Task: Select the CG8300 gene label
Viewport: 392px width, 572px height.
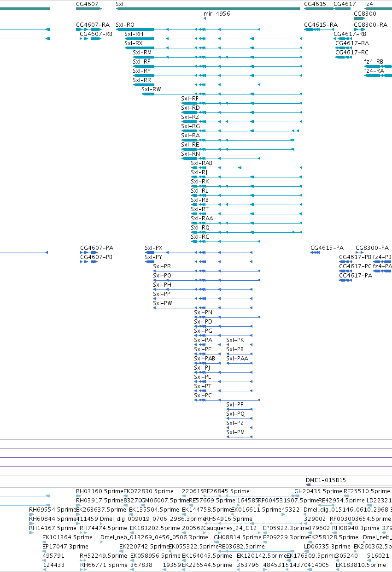Action: (365, 14)
